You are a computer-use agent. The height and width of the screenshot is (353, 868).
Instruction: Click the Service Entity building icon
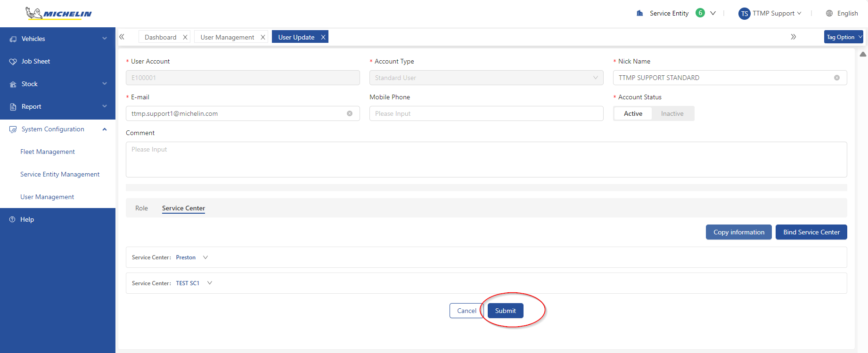[639, 13]
